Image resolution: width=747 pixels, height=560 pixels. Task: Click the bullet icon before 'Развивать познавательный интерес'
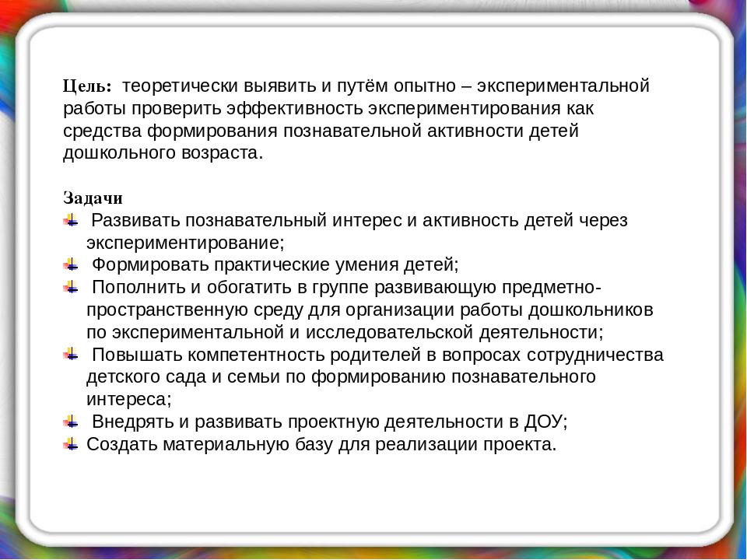(71, 220)
